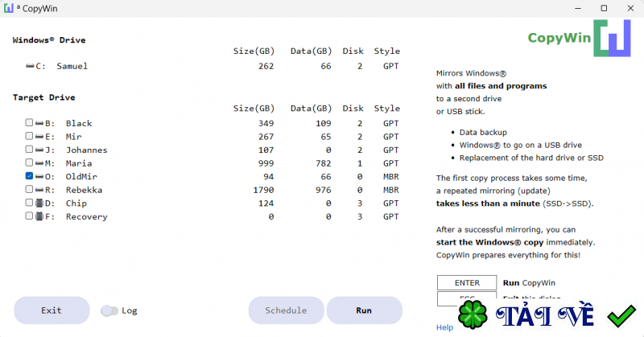Click the Size(GB) header under Target Drive
Image resolution: width=644 pixels, height=337 pixels.
[x=254, y=109]
